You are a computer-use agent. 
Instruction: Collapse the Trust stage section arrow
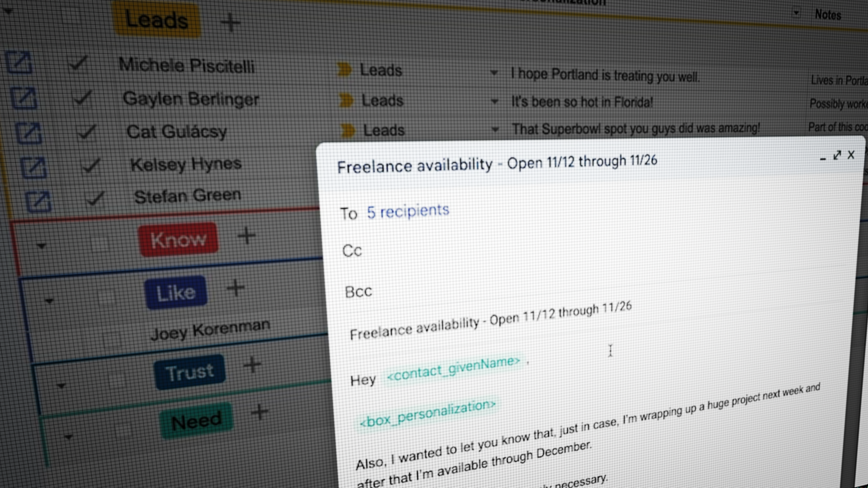(61, 386)
